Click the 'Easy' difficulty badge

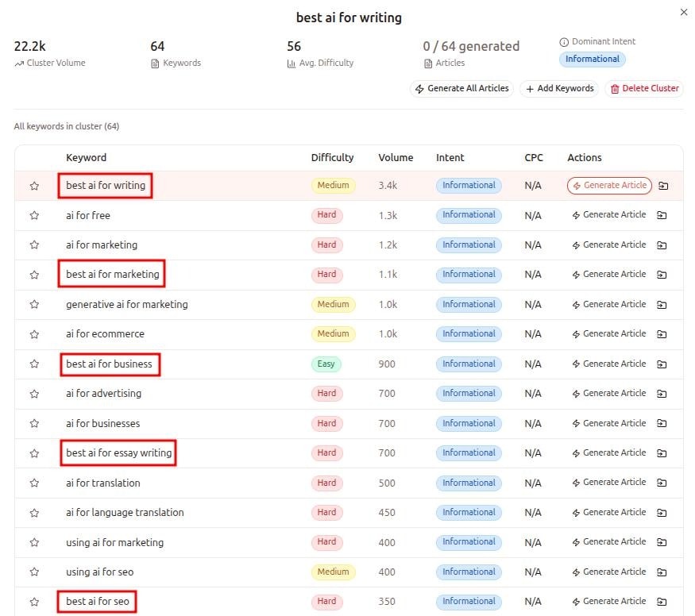coord(326,364)
